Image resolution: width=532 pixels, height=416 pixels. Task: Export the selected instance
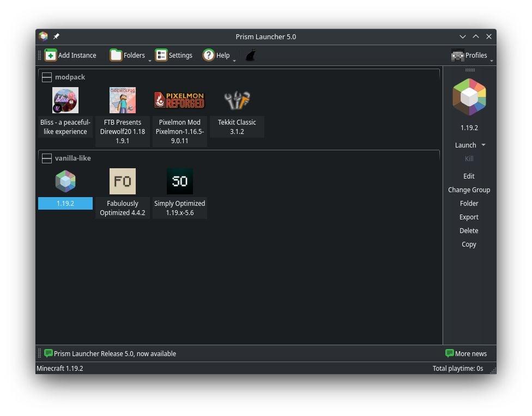click(x=469, y=217)
